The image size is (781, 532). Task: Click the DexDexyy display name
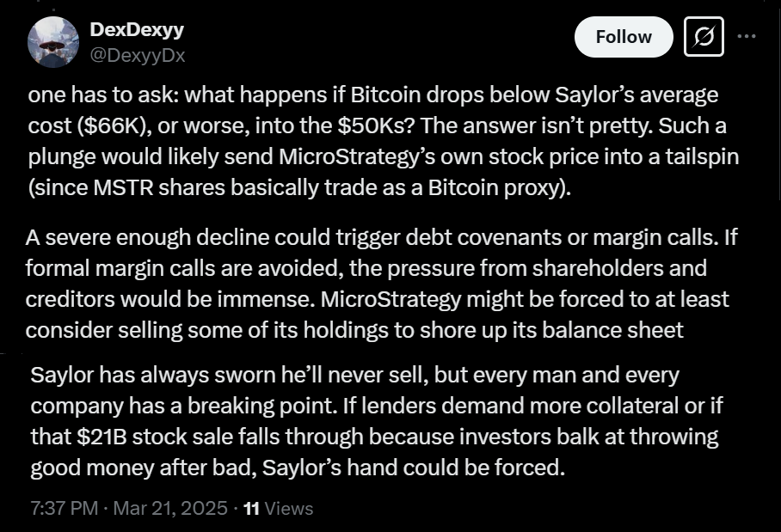coord(137,29)
